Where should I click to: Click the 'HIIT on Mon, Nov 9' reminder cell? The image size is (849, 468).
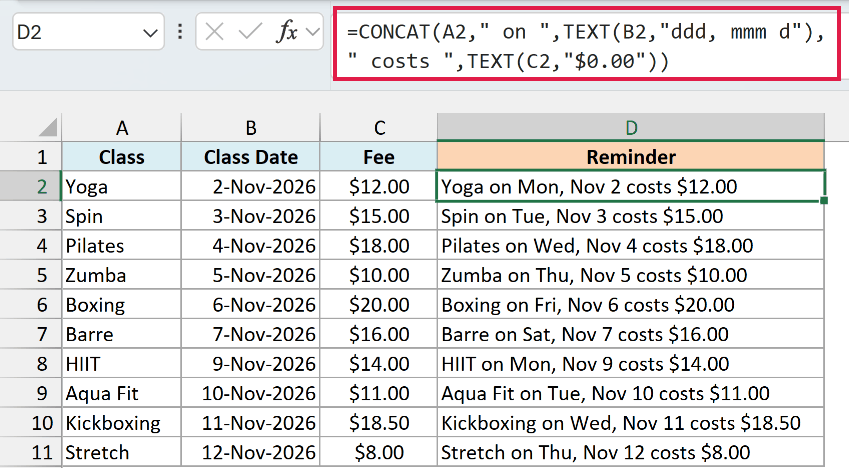tap(631, 363)
